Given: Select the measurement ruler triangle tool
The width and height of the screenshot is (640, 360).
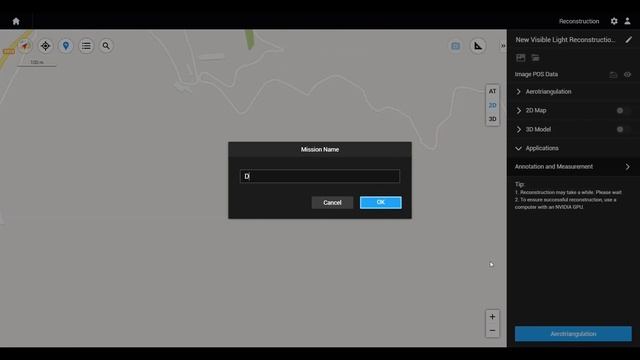Looking at the screenshot, I should click(x=478, y=46).
